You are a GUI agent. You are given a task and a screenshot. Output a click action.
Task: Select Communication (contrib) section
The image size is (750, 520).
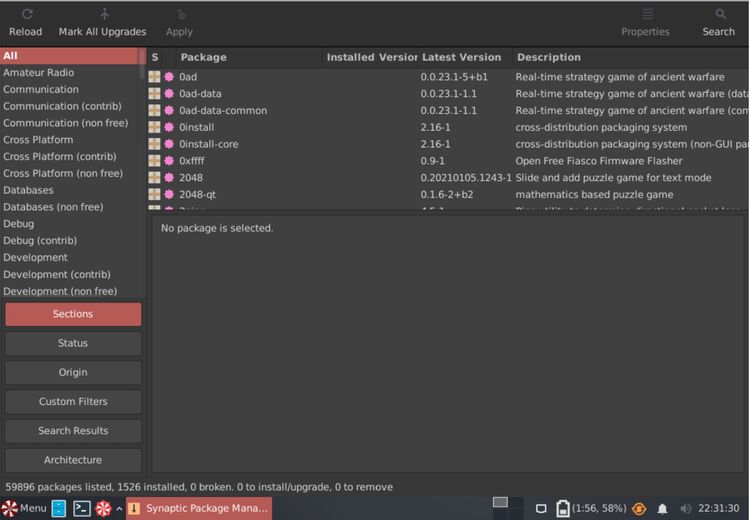point(69,106)
